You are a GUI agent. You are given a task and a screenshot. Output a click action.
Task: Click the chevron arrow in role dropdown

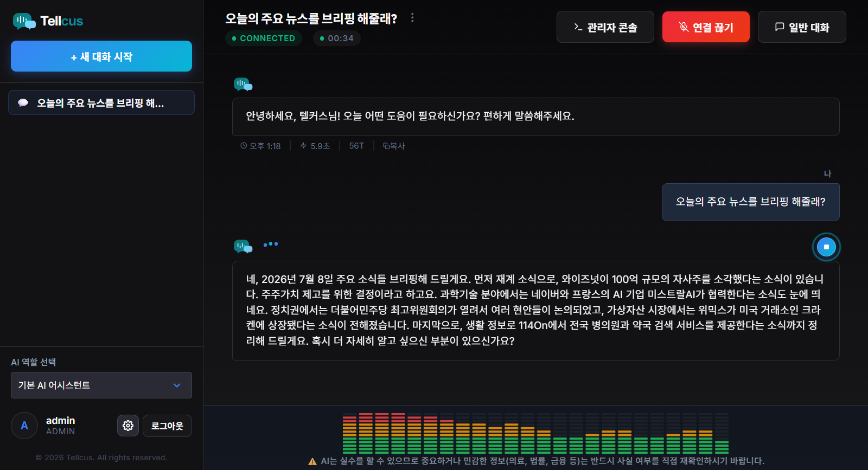tap(177, 385)
